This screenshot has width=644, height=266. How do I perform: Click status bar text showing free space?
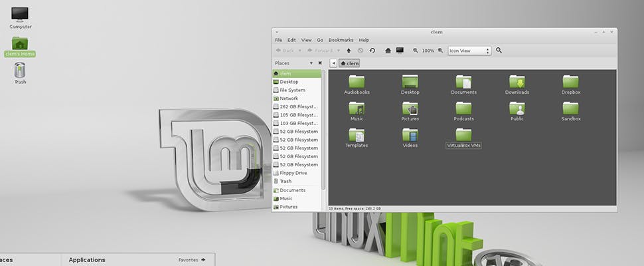tap(355, 208)
